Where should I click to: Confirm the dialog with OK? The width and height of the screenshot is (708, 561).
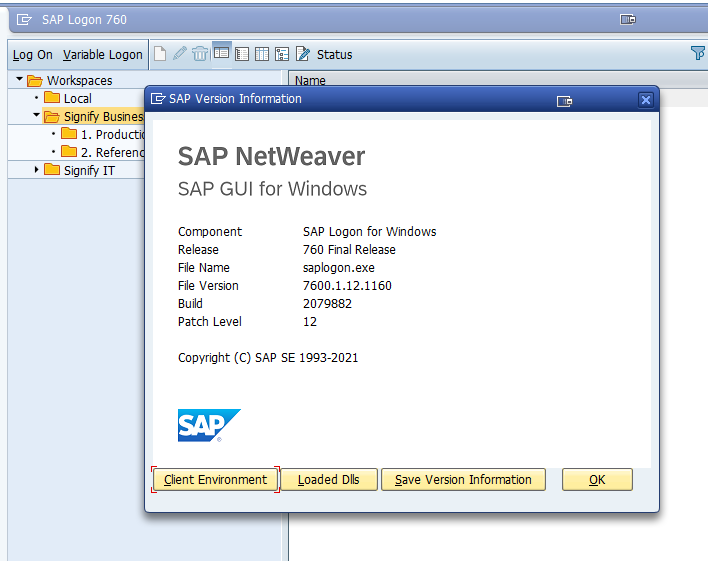point(597,479)
